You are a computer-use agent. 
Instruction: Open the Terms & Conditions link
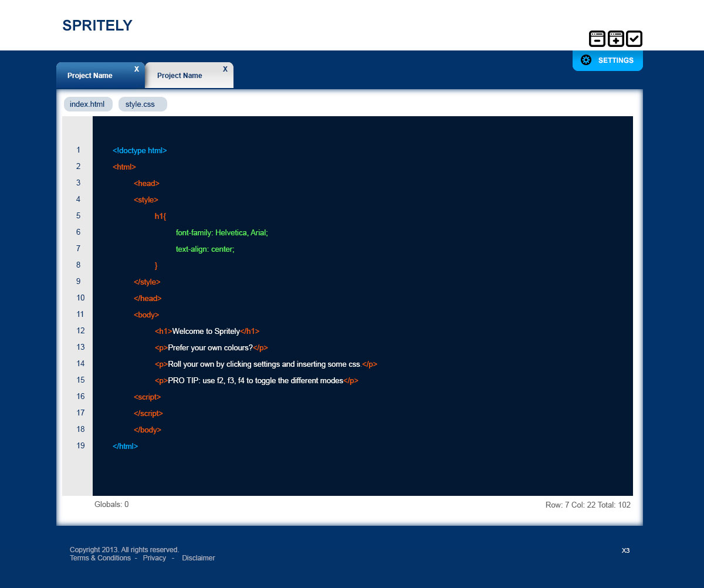pos(100,558)
